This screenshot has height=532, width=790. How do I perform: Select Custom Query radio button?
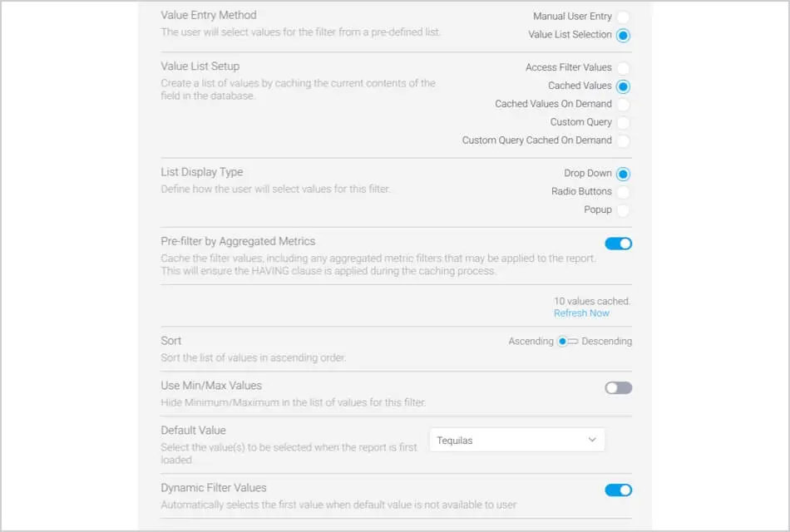pyautogui.click(x=623, y=122)
